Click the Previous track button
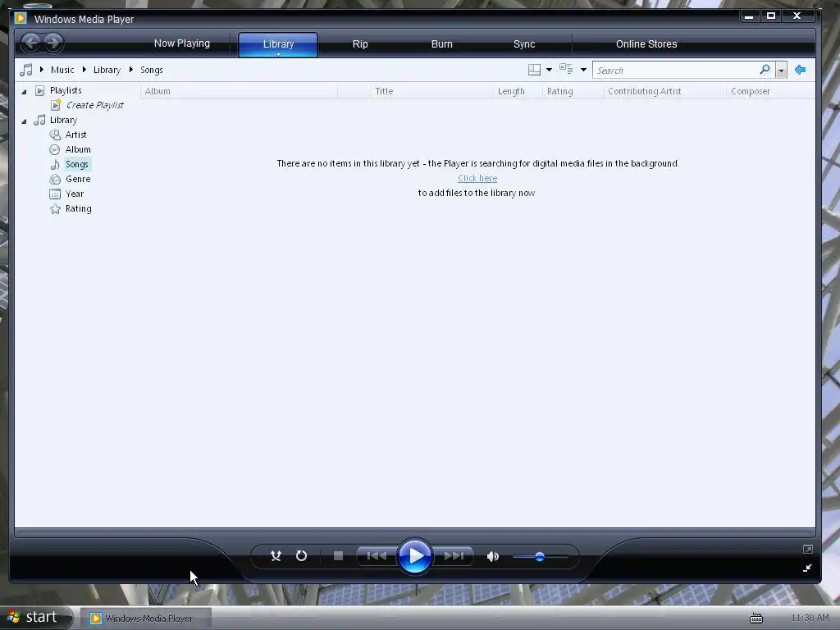Screen dimensions: 840x630 pyautogui.click(x=377, y=556)
